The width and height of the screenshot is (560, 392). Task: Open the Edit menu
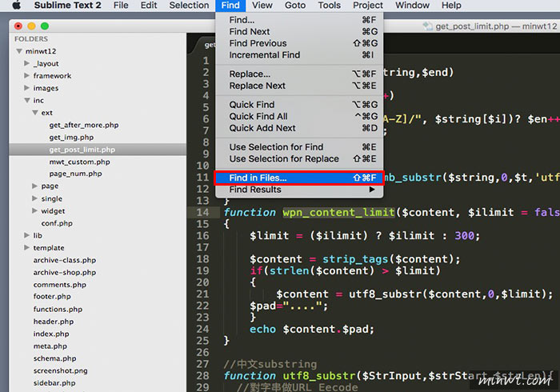pyautogui.click(x=149, y=5)
